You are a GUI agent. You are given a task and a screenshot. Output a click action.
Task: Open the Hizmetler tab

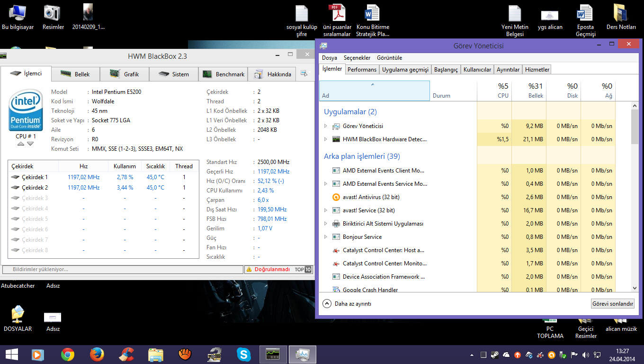point(537,70)
